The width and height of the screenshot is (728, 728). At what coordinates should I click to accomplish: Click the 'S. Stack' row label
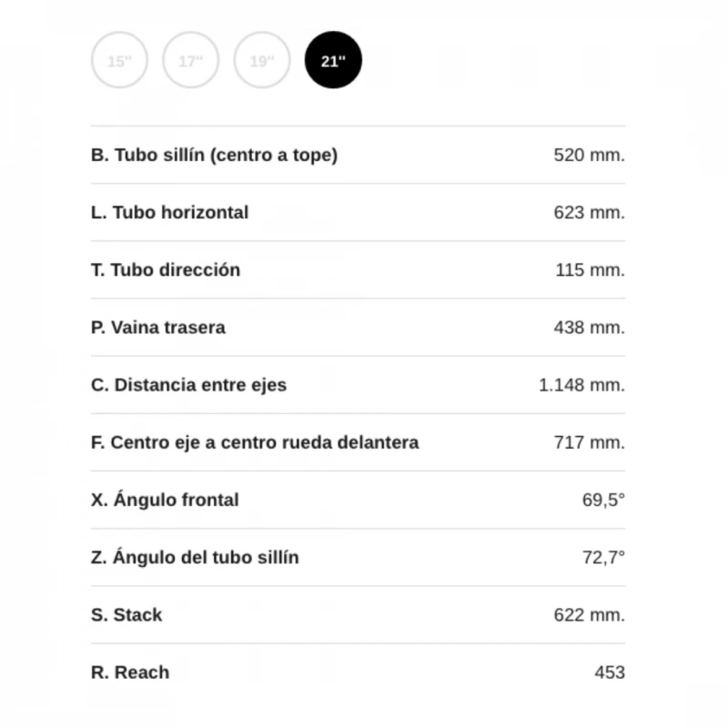coord(126,615)
